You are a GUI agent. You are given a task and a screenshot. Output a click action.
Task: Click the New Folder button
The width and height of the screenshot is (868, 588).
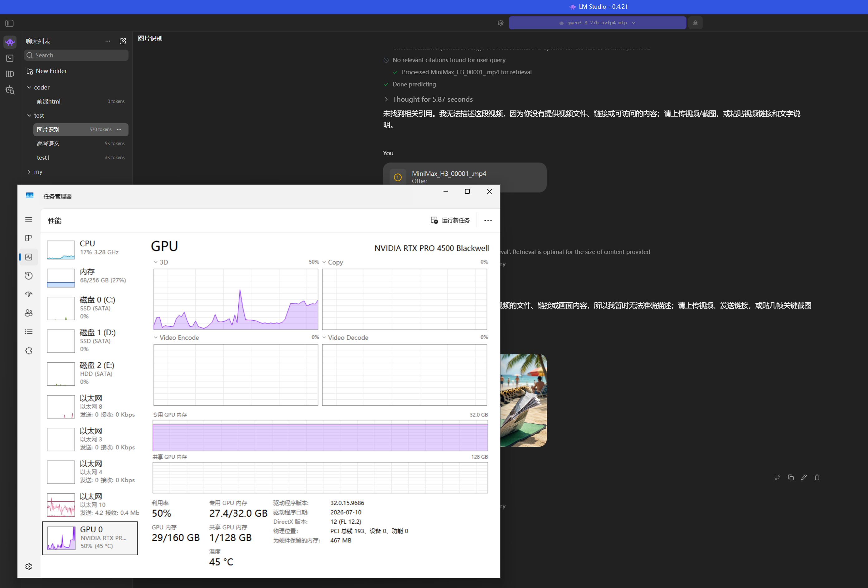click(x=47, y=71)
